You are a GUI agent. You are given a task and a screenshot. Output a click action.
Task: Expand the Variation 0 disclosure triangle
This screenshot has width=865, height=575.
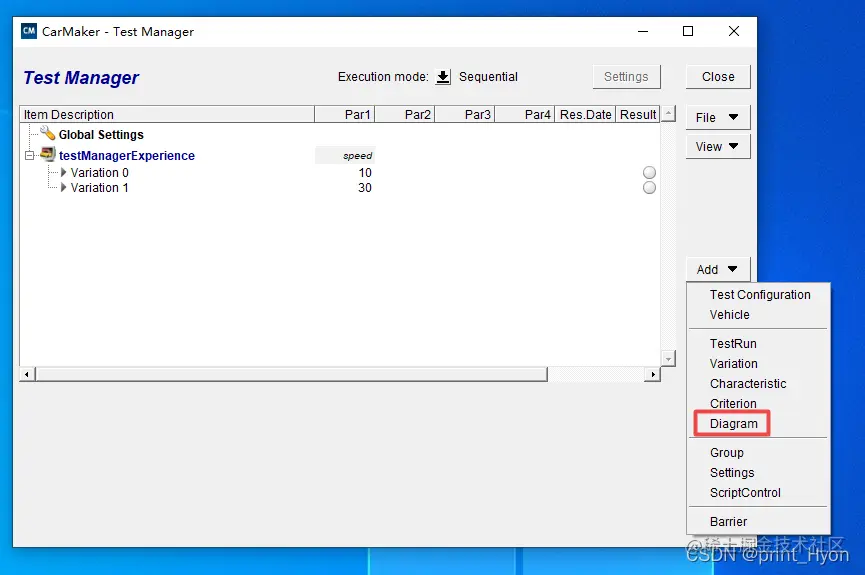point(63,173)
